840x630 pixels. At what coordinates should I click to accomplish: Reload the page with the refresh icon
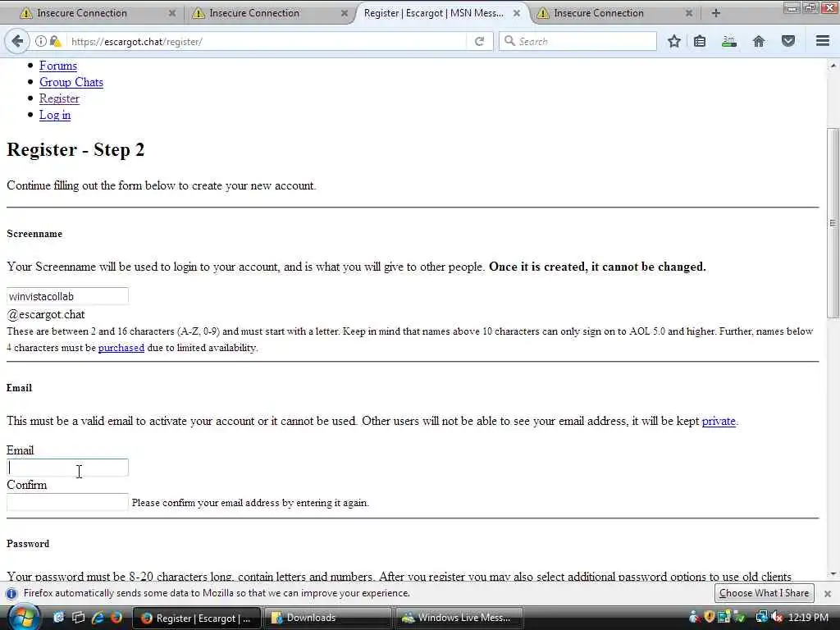479,41
